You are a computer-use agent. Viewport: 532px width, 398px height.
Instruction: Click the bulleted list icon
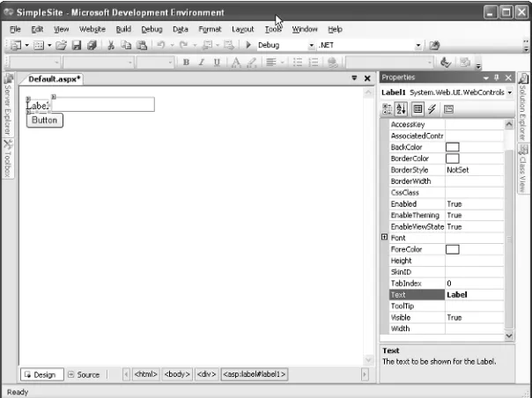[298, 63]
